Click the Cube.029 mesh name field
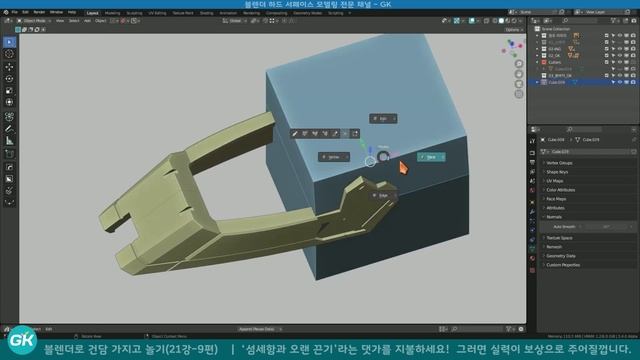The height and width of the screenshot is (360, 640). pos(588,152)
